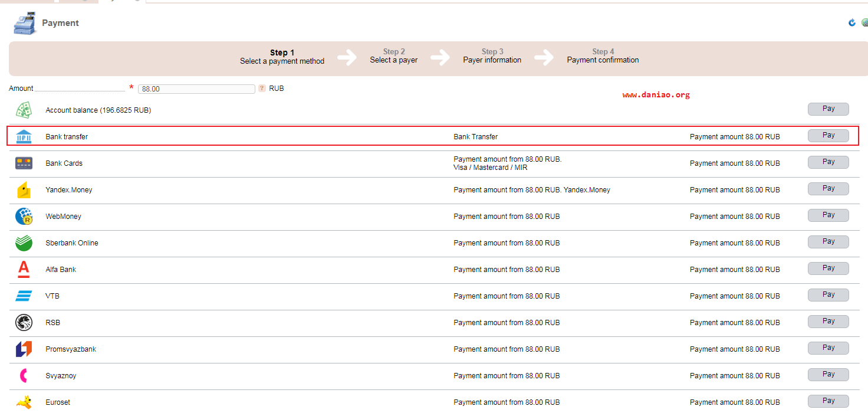Click the Account balance money icon
Image resolution: width=868 pixels, height=416 pixels.
tap(24, 110)
